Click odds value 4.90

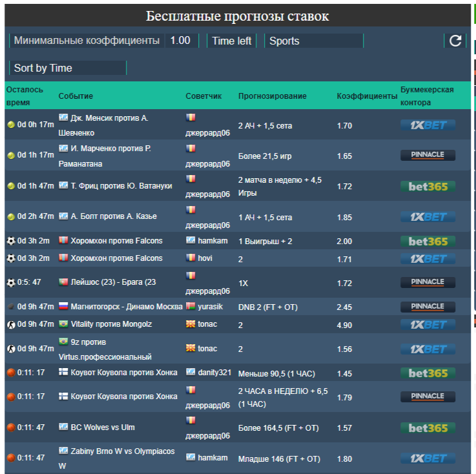pos(344,325)
